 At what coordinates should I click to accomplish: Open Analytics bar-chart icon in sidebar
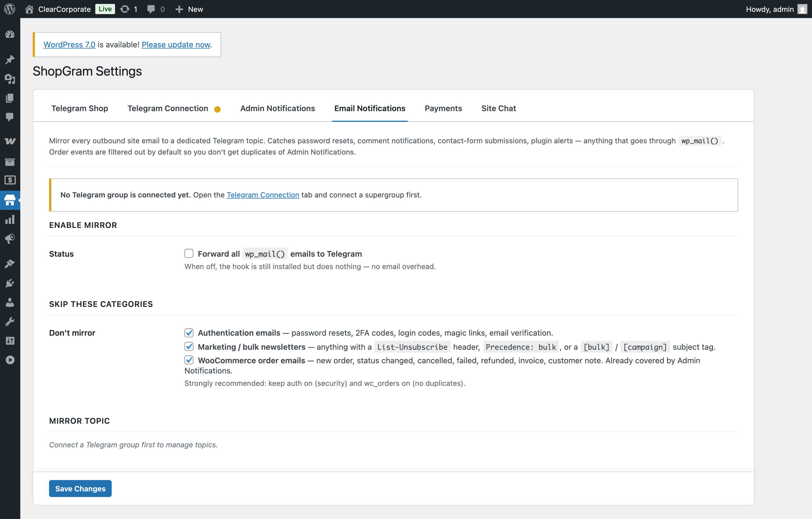click(10, 220)
